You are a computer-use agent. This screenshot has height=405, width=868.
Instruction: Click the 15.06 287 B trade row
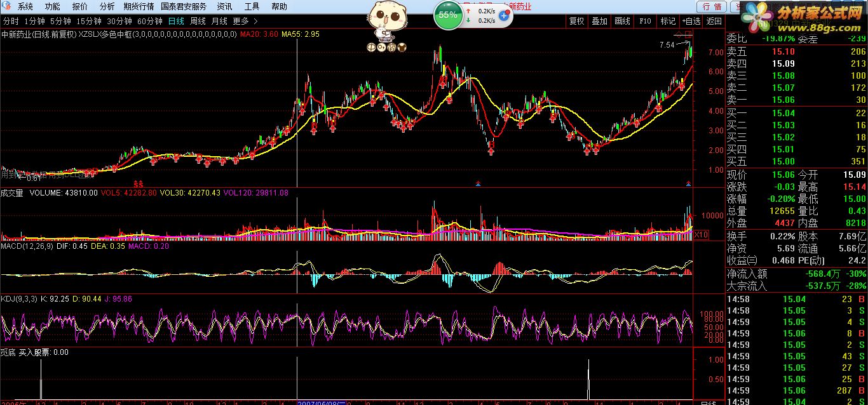pyautogui.click(x=797, y=390)
